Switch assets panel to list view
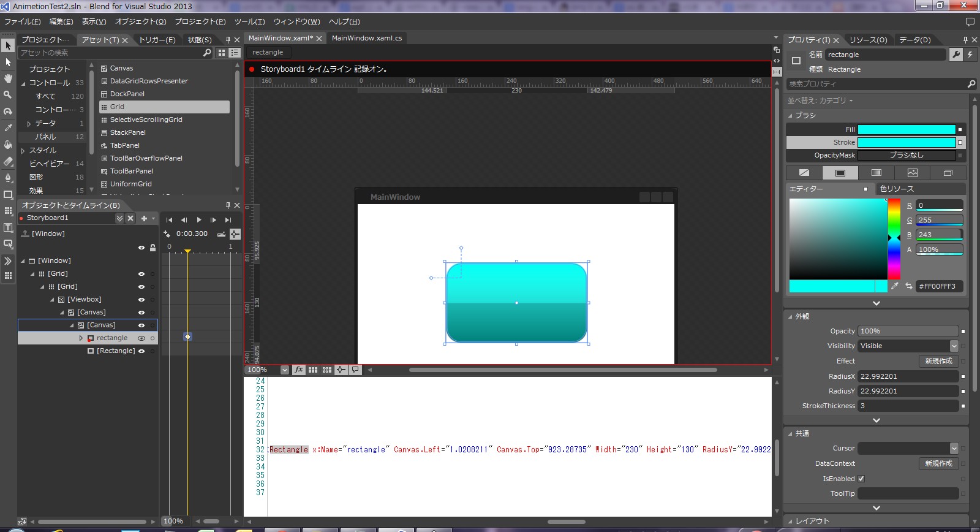The width and height of the screenshot is (980, 532). click(x=234, y=53)
